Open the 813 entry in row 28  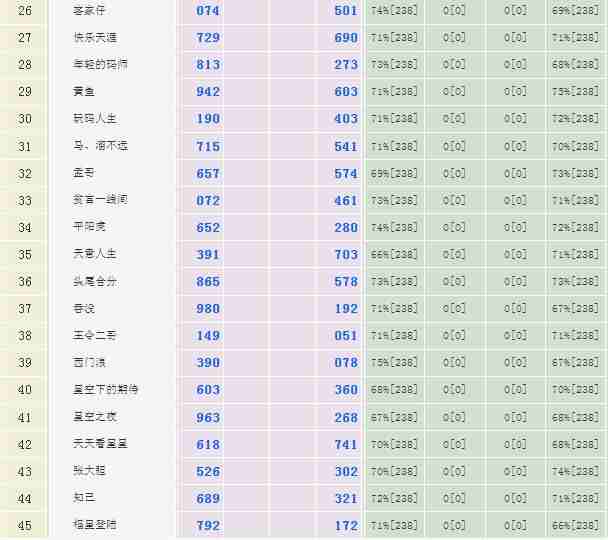pos(208,65)
